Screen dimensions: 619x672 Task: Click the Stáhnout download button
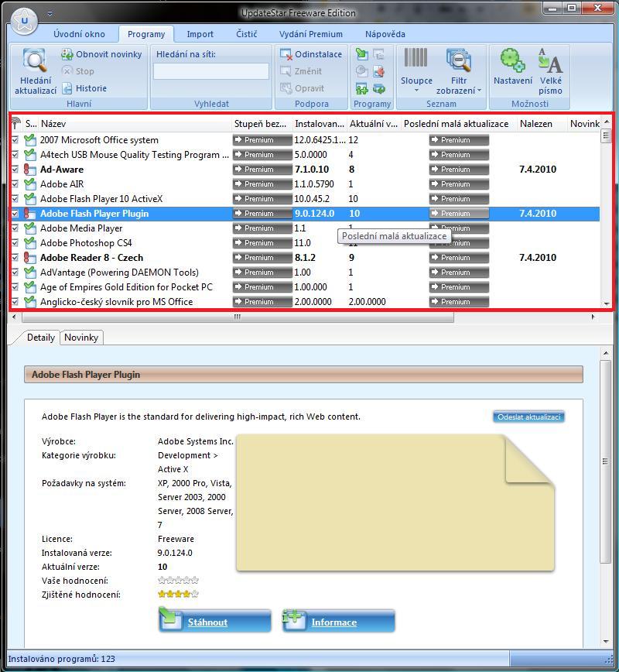214,621
